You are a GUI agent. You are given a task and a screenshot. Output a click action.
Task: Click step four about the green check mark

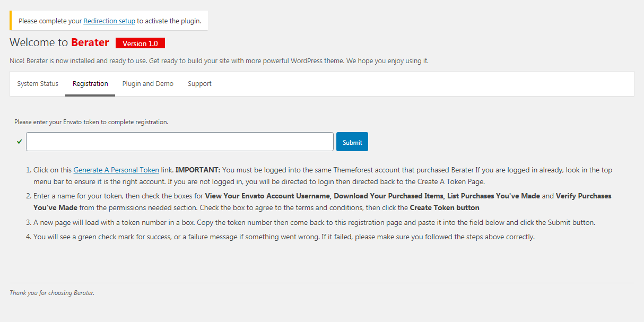point(284,237)
